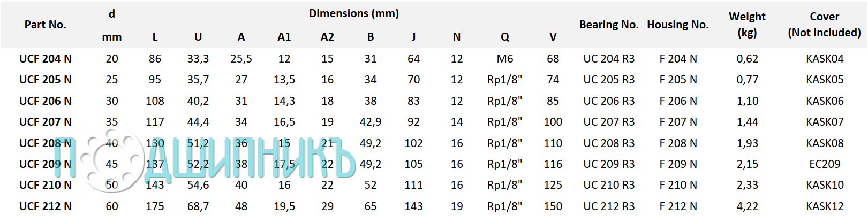Image resolution: width=868 pixels, height=223 pixels.
Task: Select cover code KASK10
Action: click(825, 185)
